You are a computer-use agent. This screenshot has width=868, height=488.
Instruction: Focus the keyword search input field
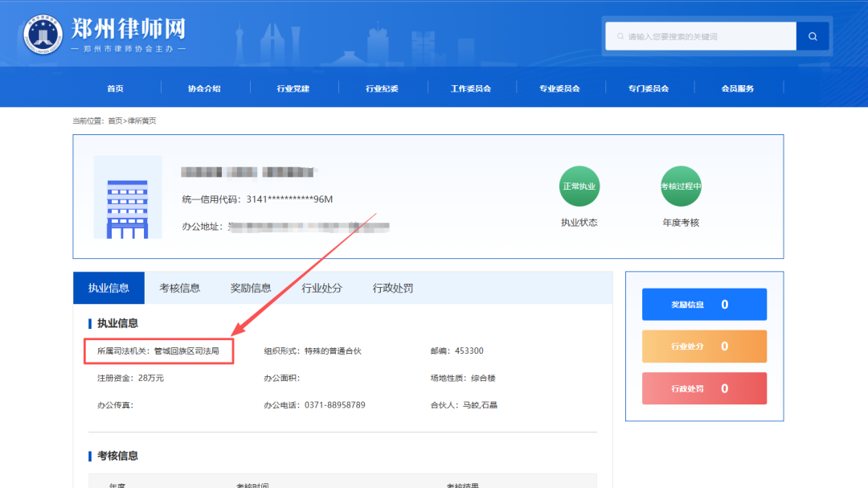pyautogui.click(x=701, y=36)
